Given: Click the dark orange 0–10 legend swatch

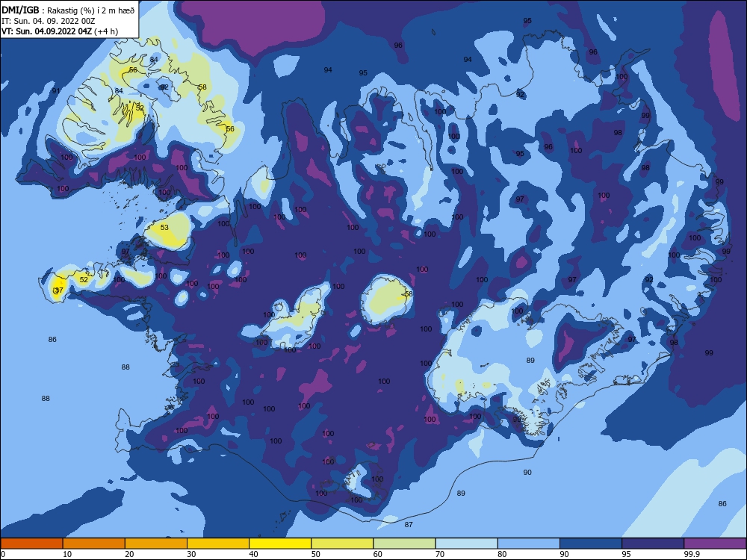Looking at the screenshot, I should pos(31,544).
